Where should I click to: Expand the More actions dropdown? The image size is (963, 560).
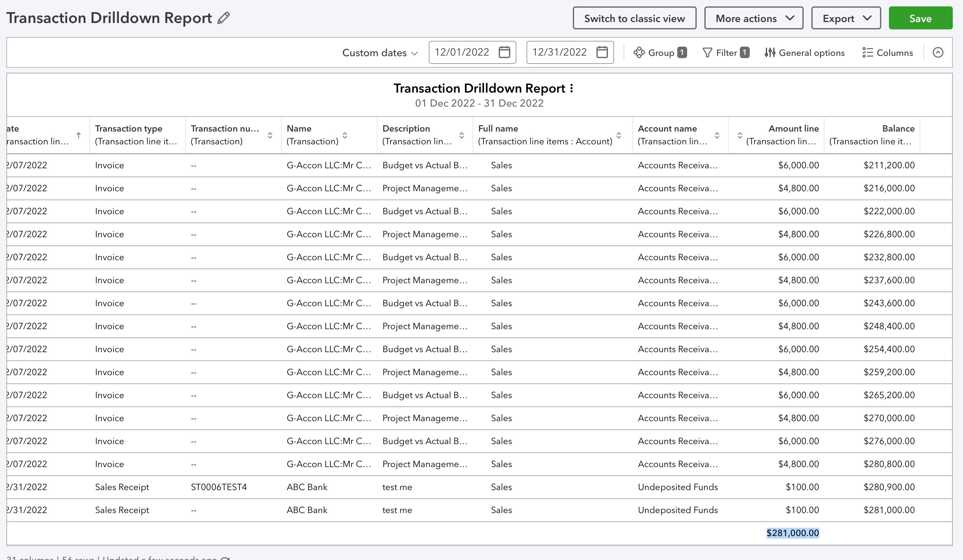(x=754, y=18)
